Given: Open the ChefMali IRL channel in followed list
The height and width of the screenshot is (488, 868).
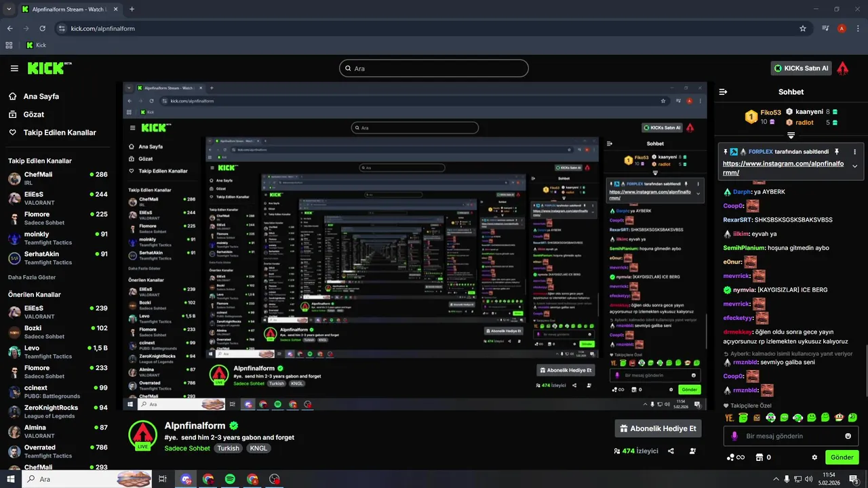Looking at the screenshot, I should coord(58,178).
